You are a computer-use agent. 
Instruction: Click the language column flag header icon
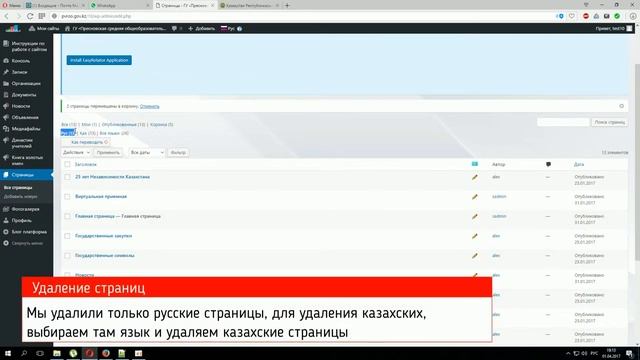click(x=475, y=164)
